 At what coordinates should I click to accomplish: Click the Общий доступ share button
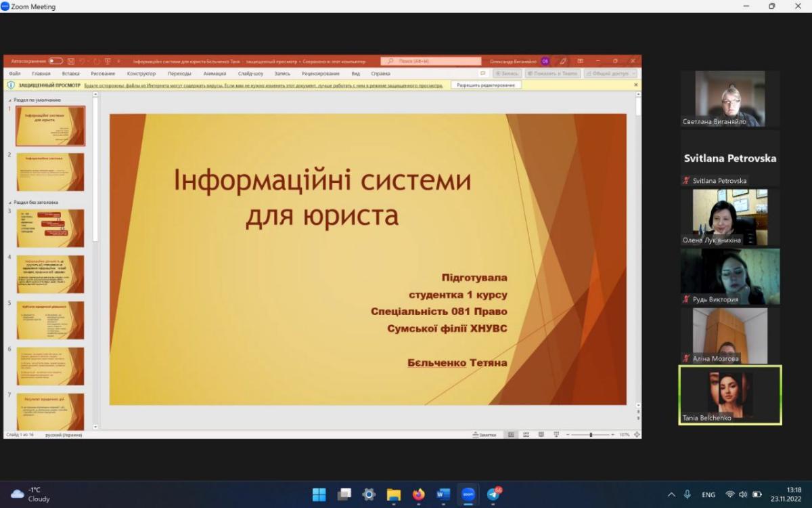coord(610,73)
